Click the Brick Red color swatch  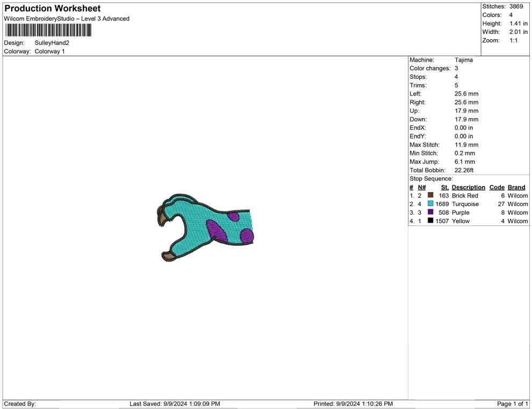pyautogui.click(x=430, y=195)
